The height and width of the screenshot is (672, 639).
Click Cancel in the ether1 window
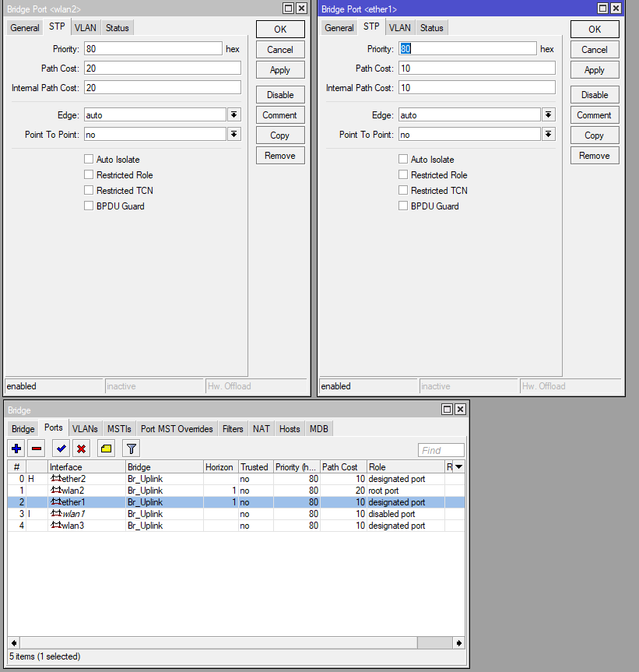(x=595, y=50)
